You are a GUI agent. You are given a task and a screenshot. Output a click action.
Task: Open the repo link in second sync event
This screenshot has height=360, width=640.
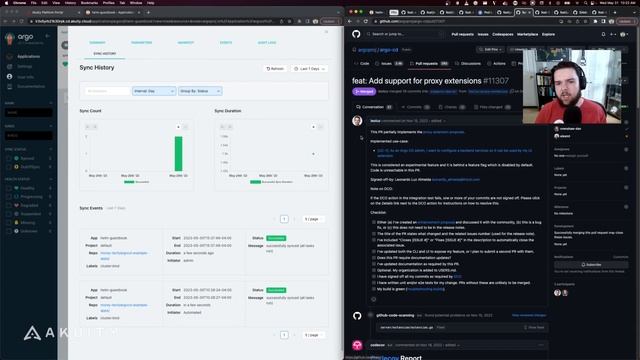point(123,308)
